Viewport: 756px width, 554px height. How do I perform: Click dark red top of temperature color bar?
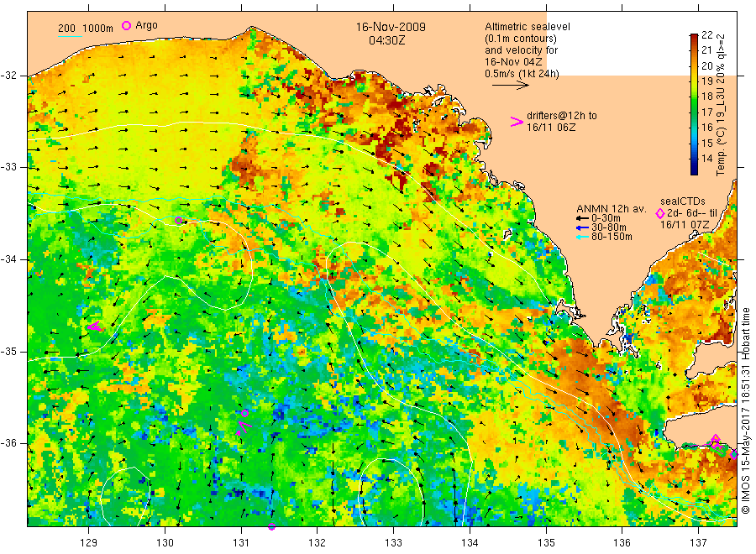(694, 38)
